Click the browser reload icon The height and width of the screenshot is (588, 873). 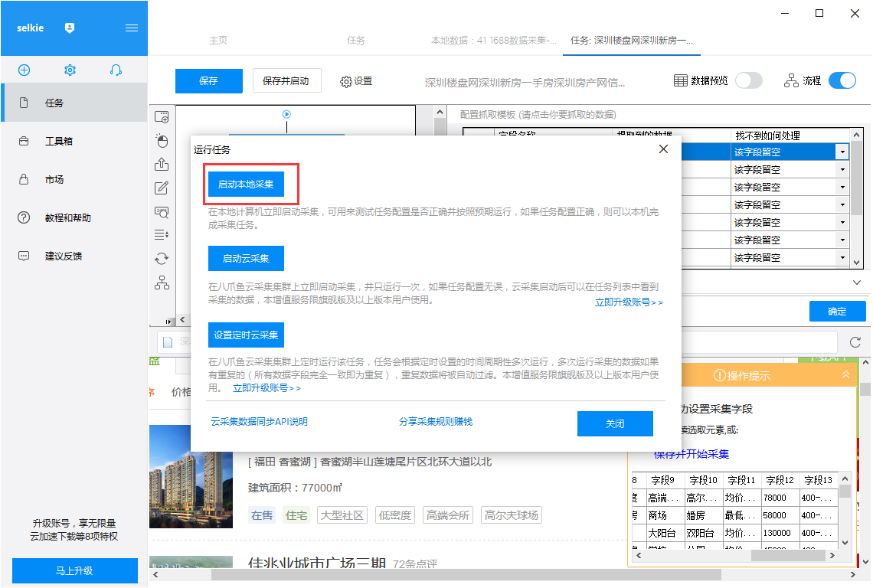coord(855,342)
